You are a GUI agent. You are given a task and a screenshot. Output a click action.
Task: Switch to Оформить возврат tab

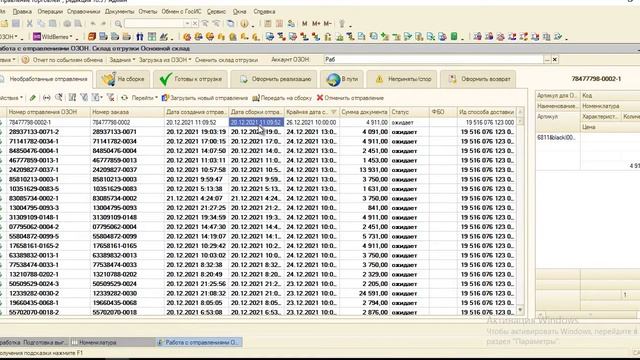point(478,79)
